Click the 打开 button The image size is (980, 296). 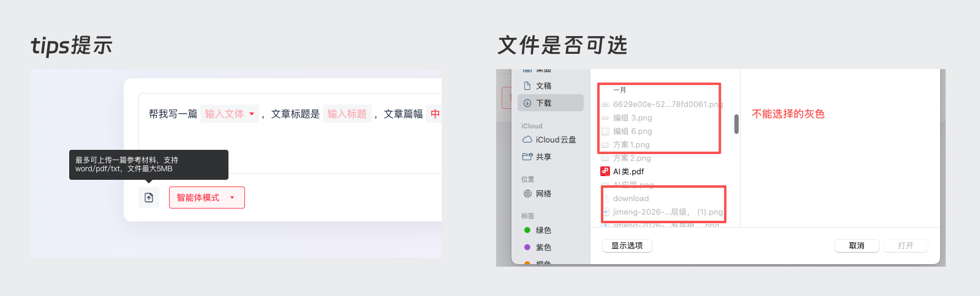(x=906, y=245)
